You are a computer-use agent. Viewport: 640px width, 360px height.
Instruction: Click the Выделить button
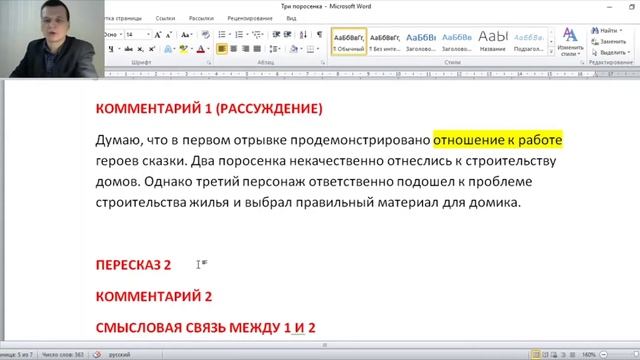coord(611,53)
